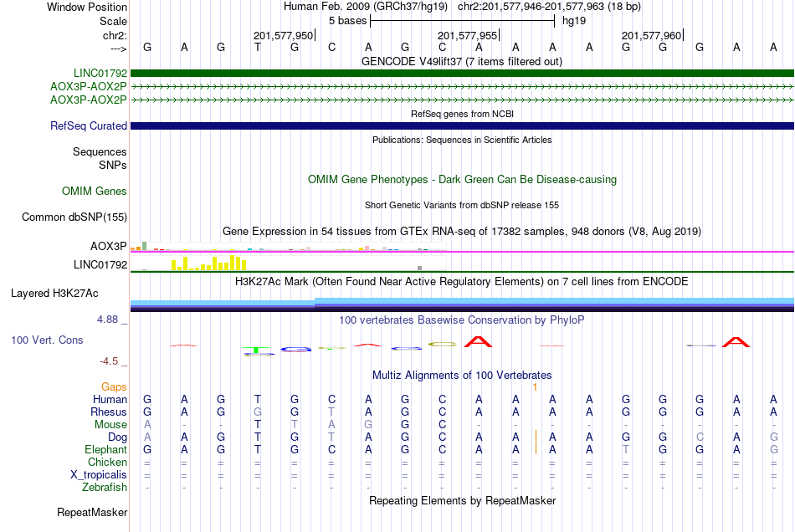The image size is (795, 532).
Task: Select the green LINC01792 exon bar
Action: (462, 73)
